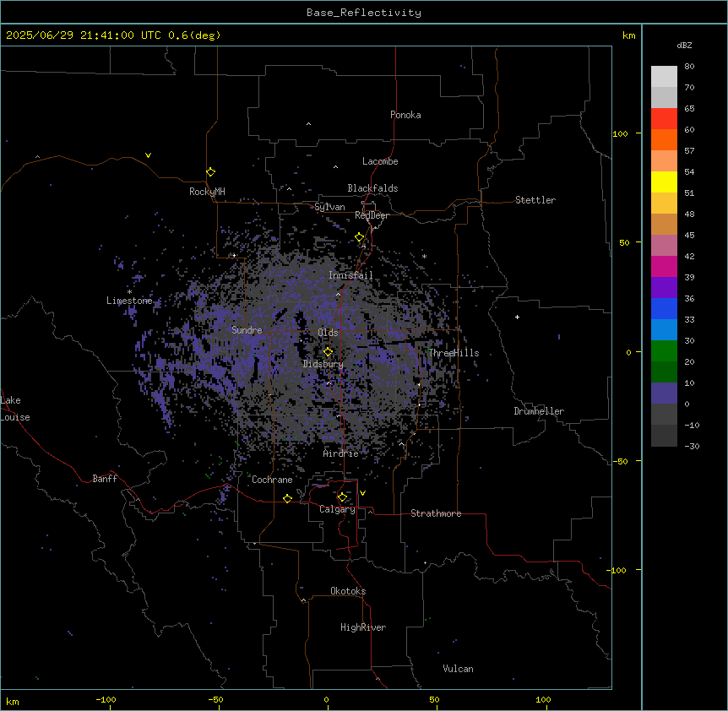This screenshot has width=728, height=711.
Task: Click the Sundre town label
Action: (247, 330)
